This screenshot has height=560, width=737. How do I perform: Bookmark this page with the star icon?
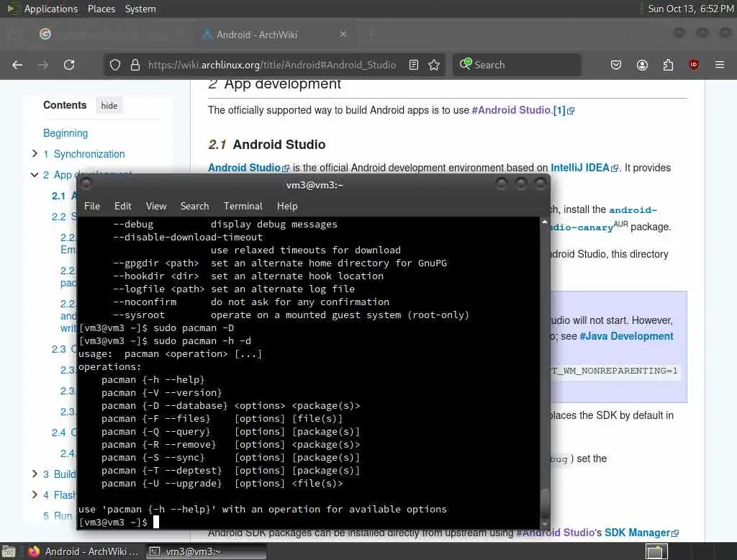pyautogui.click(x=434, y=65)
